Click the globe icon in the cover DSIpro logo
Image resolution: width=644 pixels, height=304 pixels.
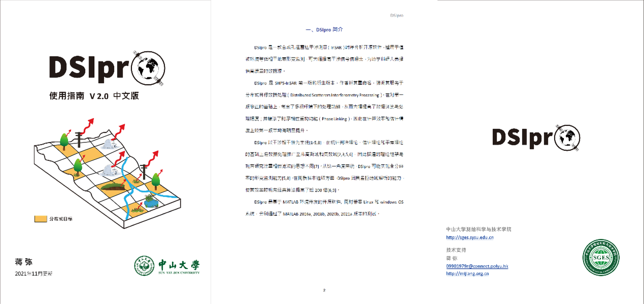148,68
